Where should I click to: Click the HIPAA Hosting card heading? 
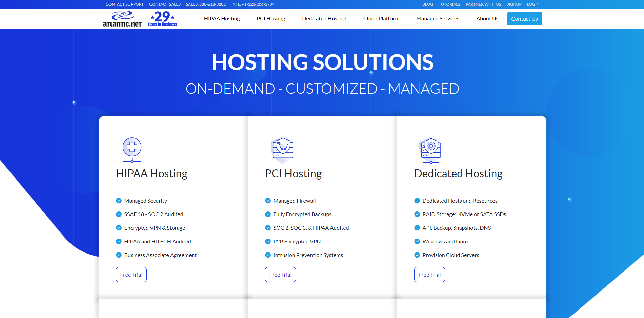click(152, 174)
